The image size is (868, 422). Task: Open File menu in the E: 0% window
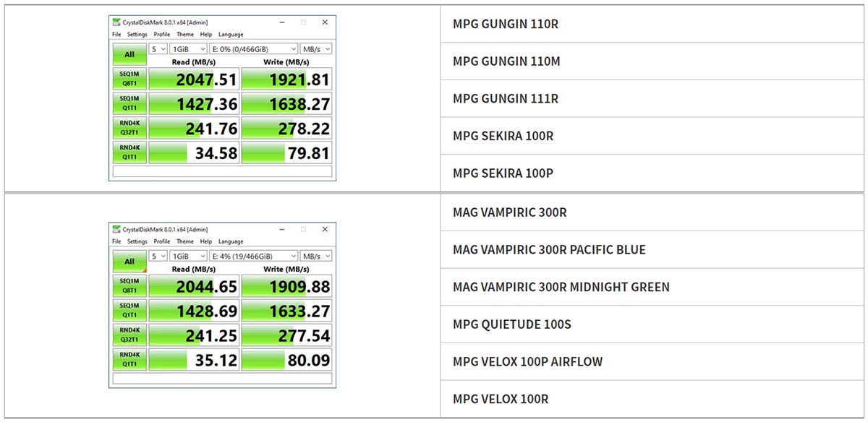click(x=116, y=34)
